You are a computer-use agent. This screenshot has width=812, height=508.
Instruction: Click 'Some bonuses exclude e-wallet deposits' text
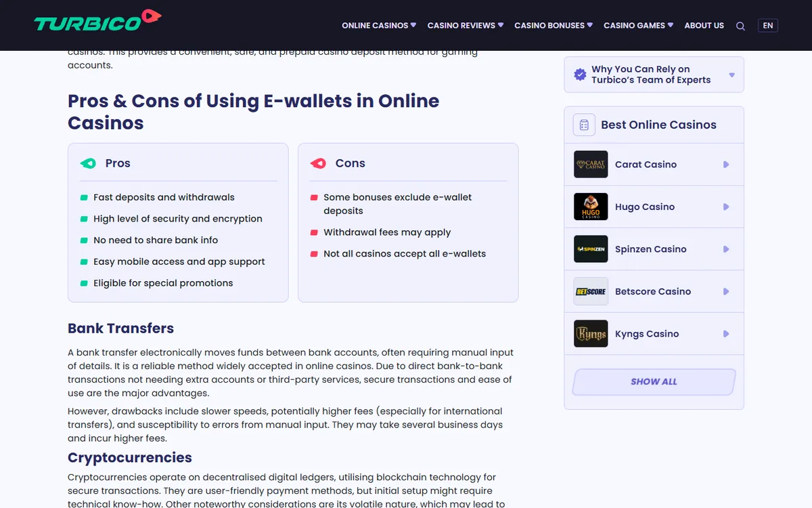[x=398, y=204]
